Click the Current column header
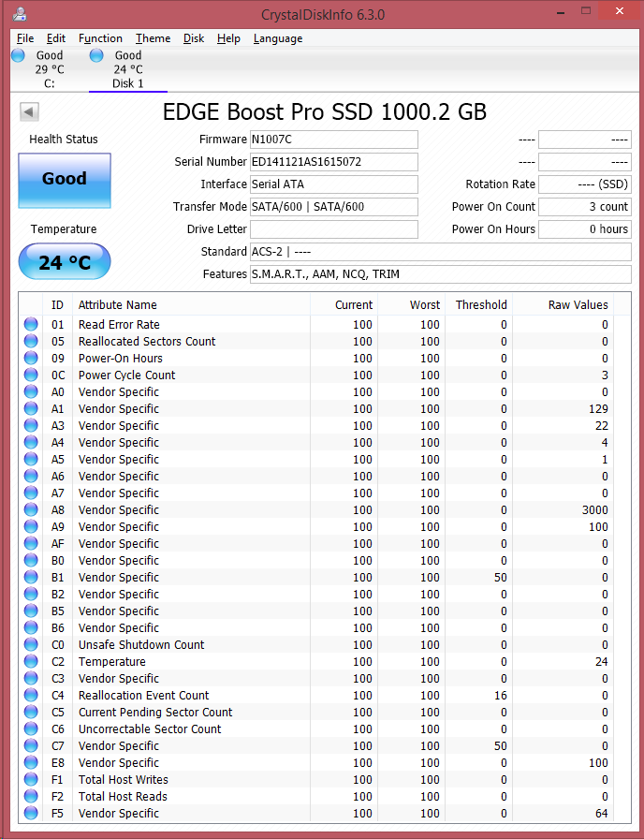The width and height of the screenshot is (644, 839). click(344, 305)
